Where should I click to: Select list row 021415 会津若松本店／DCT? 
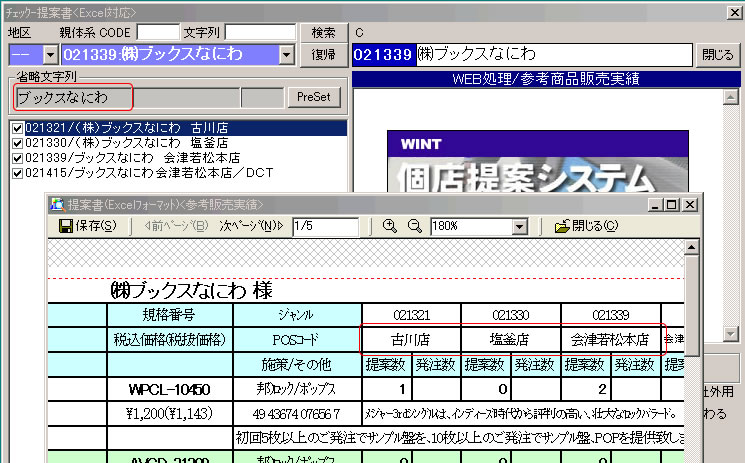(186, 173)
